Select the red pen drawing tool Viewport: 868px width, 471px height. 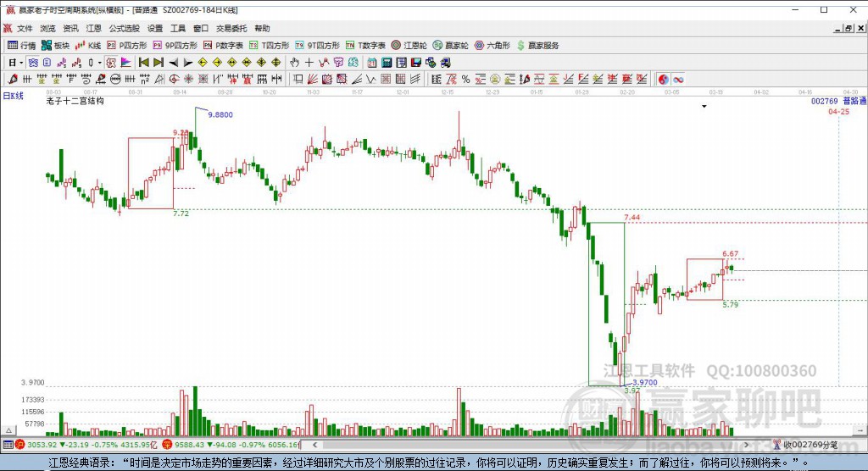12,79
